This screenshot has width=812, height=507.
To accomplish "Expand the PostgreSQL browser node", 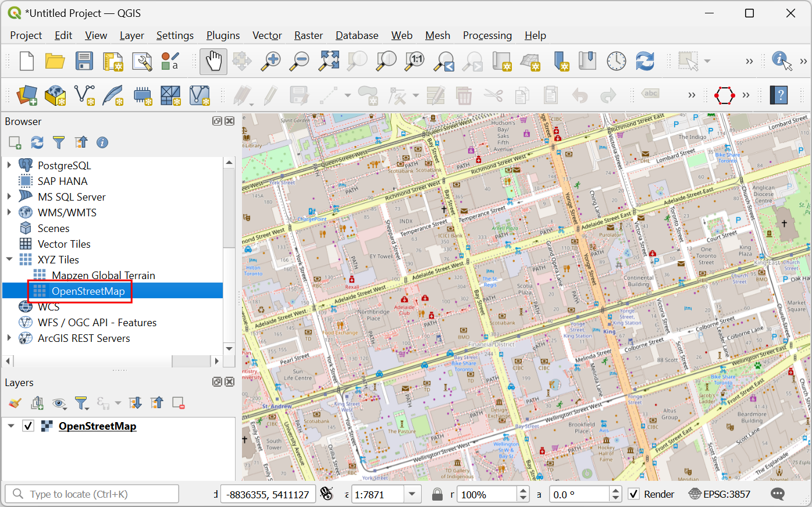I will point(9,165).
